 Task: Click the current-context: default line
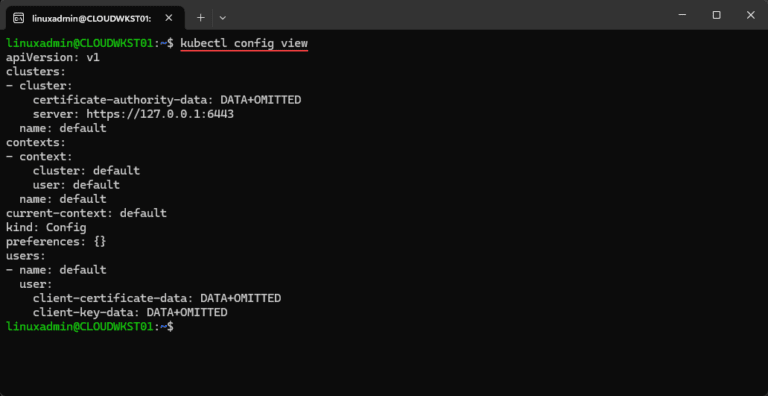tap(86, 213)
